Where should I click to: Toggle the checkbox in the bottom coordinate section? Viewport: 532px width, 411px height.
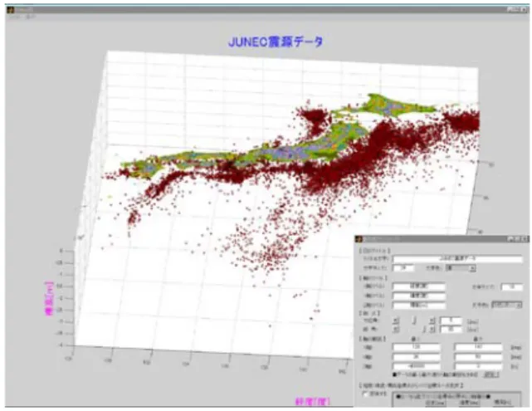click(366, 394)
